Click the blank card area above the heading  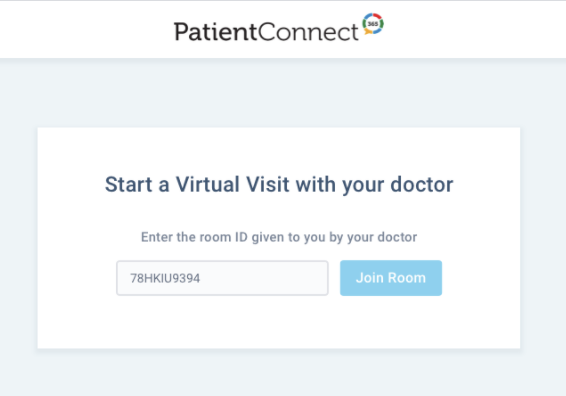(x=279, y=150)
